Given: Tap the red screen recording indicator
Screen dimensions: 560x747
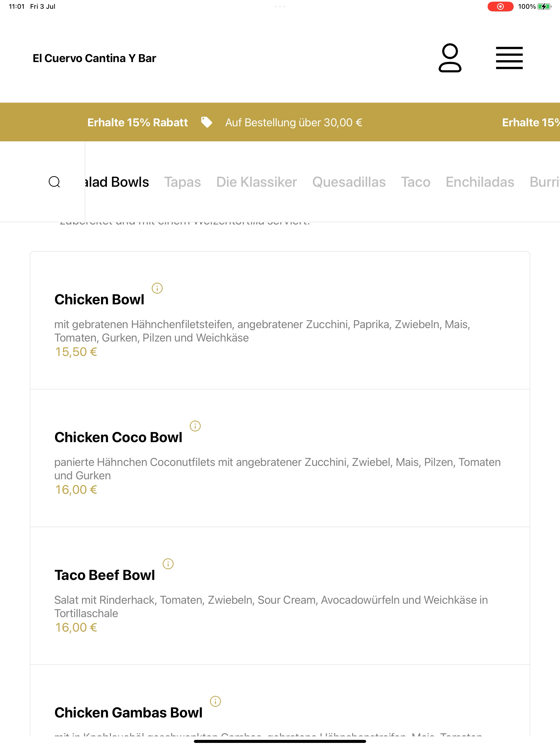Looking at the screenshot, I should coord(500,6).
